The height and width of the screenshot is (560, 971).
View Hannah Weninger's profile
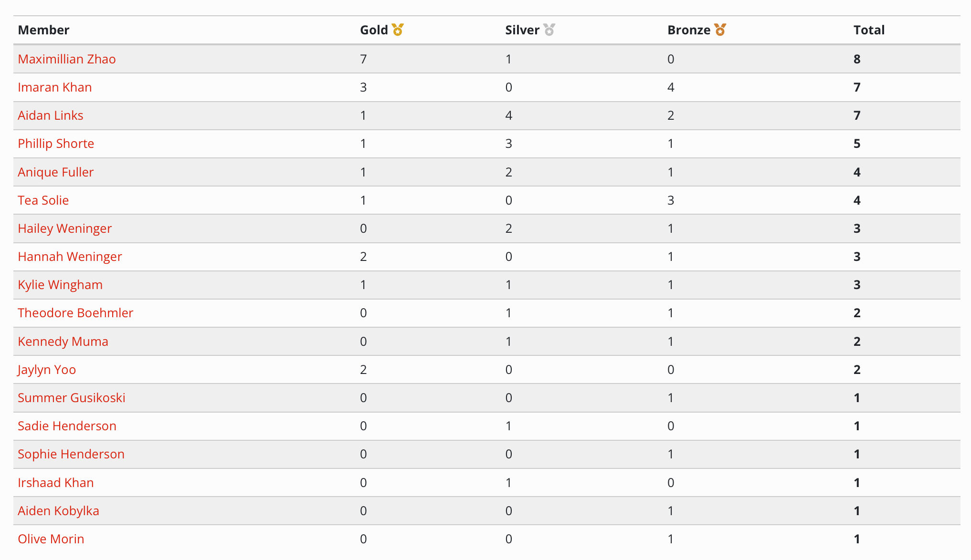click(x=70, y=257)
